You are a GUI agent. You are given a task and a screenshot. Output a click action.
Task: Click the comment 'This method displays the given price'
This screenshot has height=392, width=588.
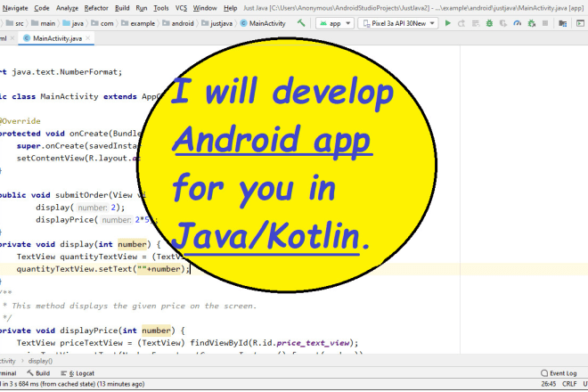point(134,306)
